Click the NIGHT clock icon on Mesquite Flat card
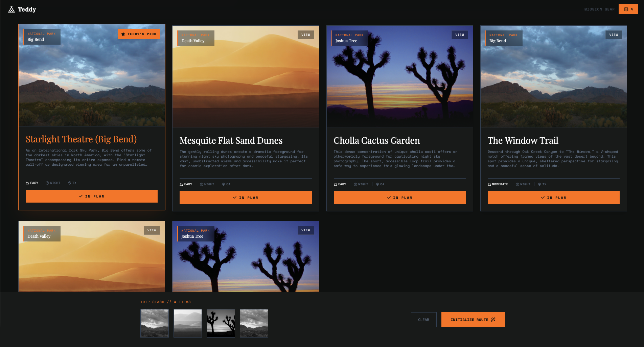The height and width of the screenshot is (347, 644). (201, 184)
